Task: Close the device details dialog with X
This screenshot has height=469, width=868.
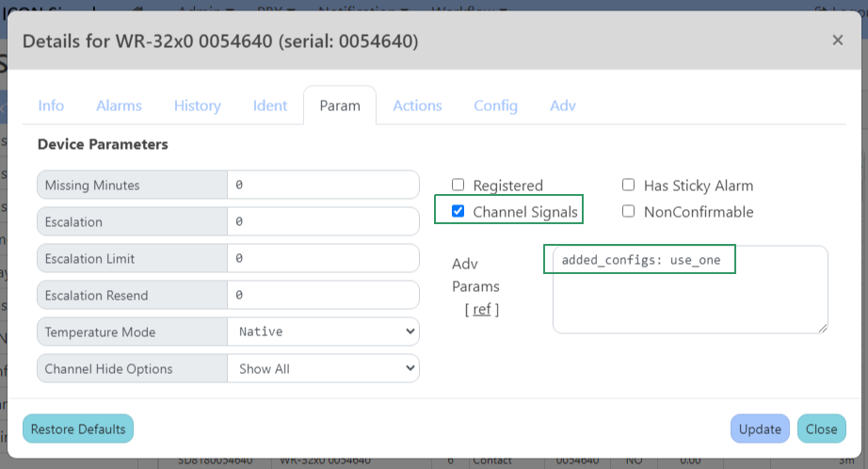Action: tap(837, 40)
